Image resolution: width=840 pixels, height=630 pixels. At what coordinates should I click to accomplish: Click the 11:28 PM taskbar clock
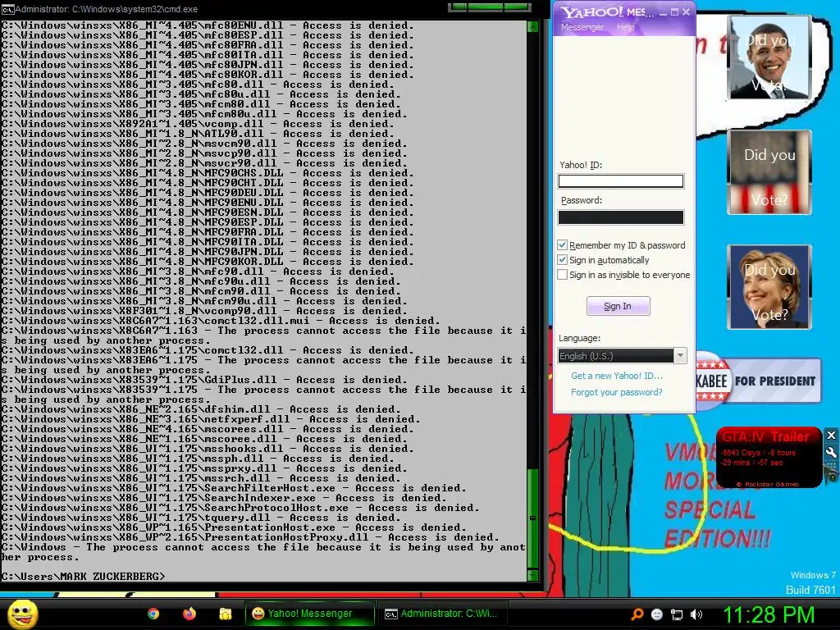click(769, 614)
